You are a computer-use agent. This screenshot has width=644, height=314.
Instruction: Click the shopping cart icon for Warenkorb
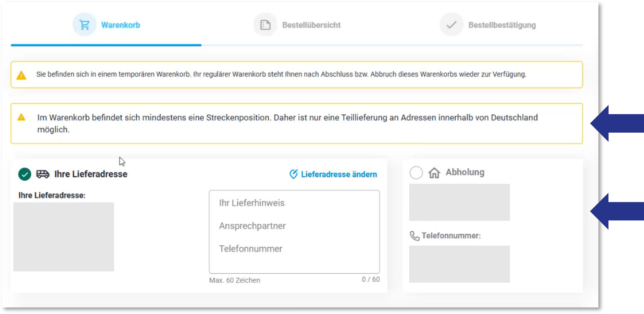pos(84,25)
